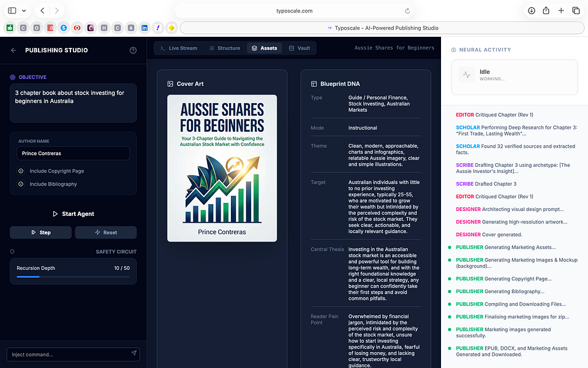
Task: Go forward in Safari history
Action: (56, 10)
